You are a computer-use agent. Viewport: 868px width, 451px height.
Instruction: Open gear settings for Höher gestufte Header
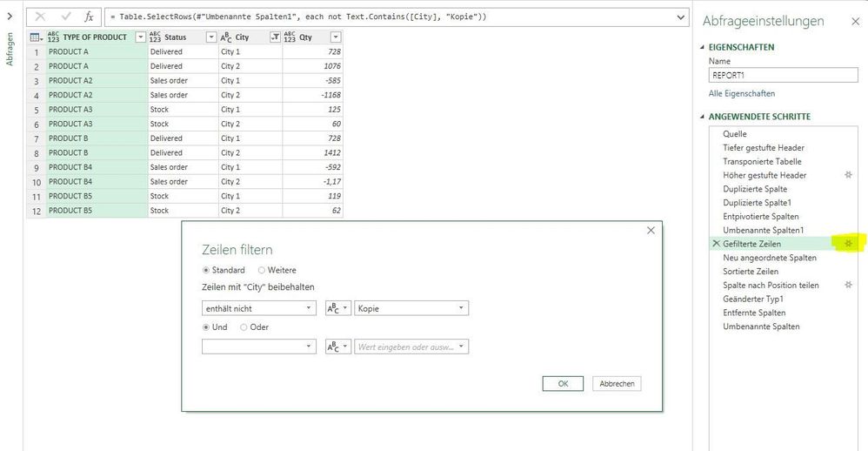click(x=848, y=175)
